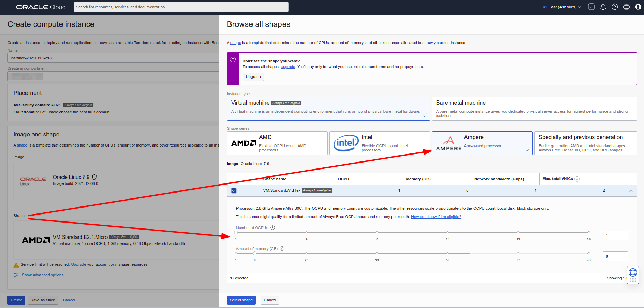The width and height of the screenshot is (644, 308).
Task: Collapse the VM.Standard.A1.Flex row details
Action: pyautogui.click(x=631, y=191)
